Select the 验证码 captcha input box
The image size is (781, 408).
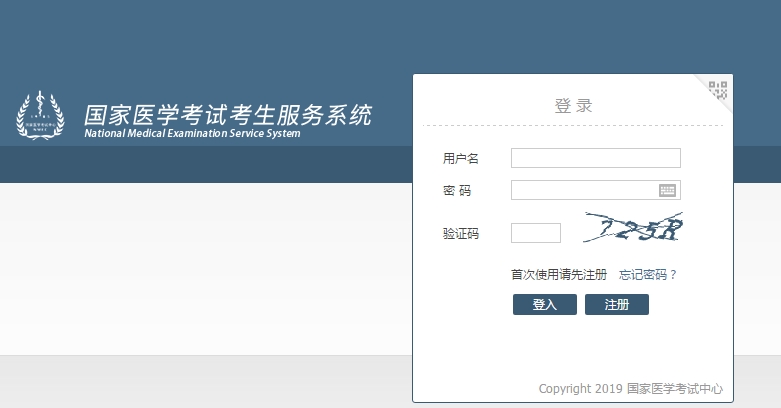coord(535,233)
